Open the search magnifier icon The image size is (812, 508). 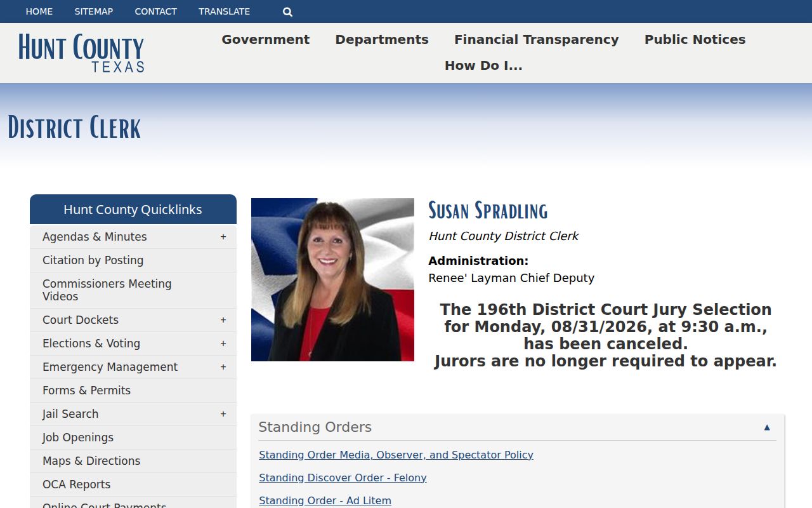pos(287,11)
